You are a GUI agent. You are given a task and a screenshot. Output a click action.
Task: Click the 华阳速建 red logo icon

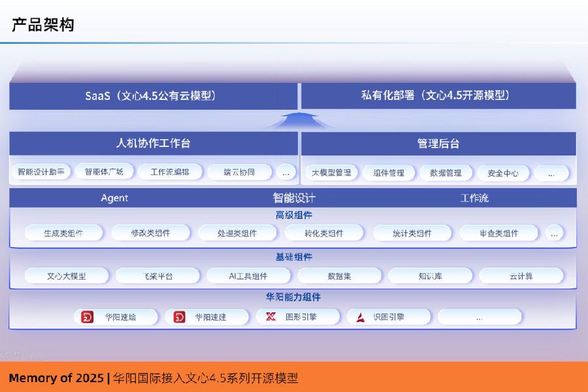[179, 318]
